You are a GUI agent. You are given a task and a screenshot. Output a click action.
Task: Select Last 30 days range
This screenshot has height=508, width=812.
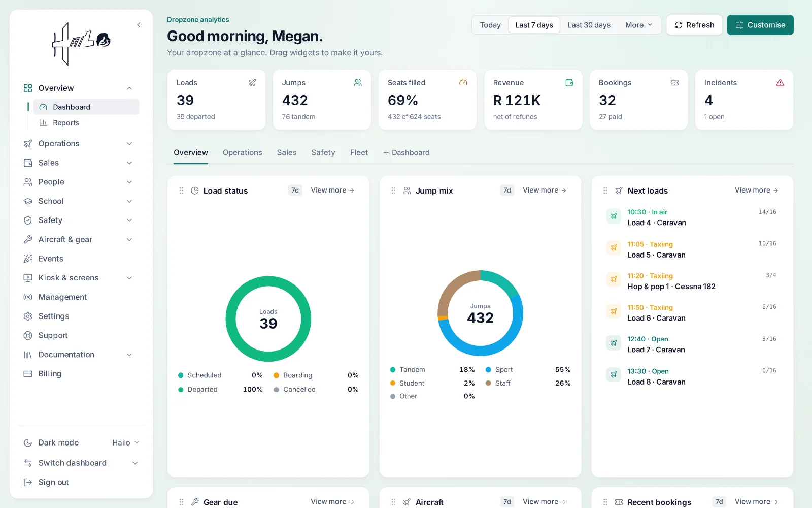[589, 25]
